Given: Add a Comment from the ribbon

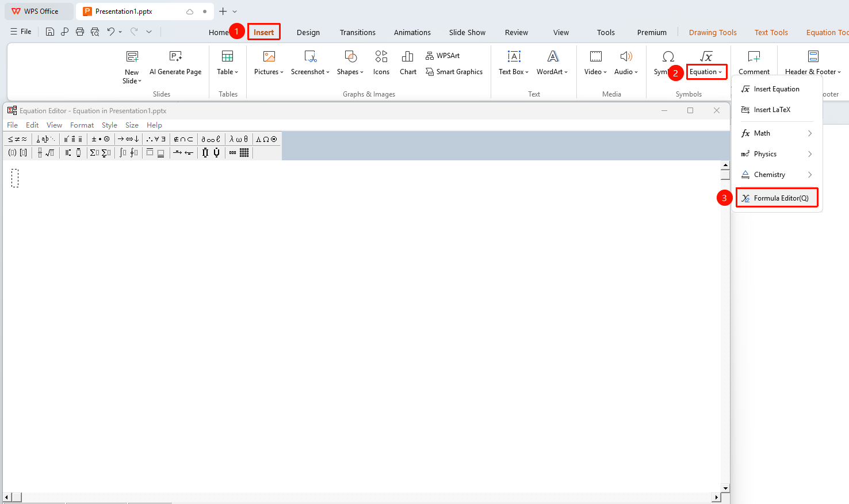Looking at the screenshot, I should tap(754, 63).
